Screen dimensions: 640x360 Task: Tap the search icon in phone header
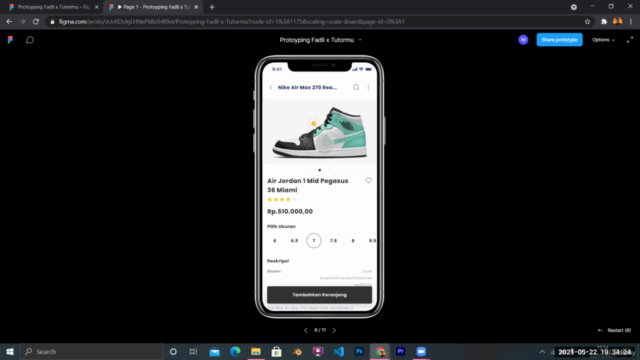coord(356,87)
